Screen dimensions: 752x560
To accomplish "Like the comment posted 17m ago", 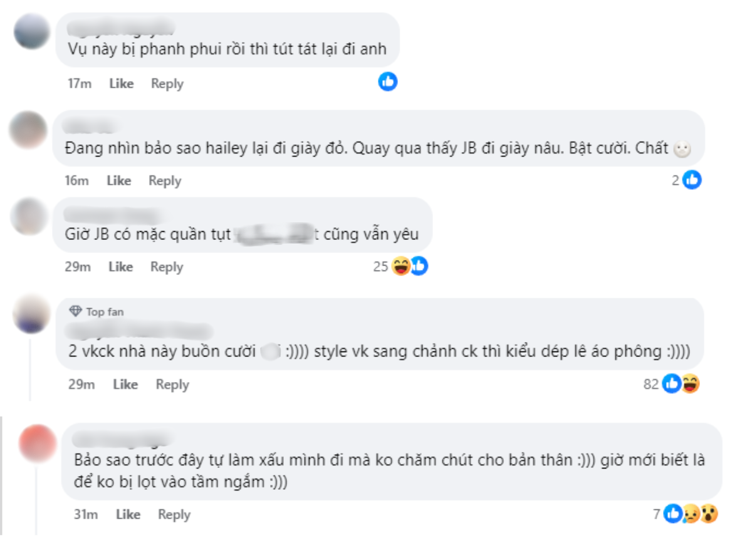I will 122,83.
